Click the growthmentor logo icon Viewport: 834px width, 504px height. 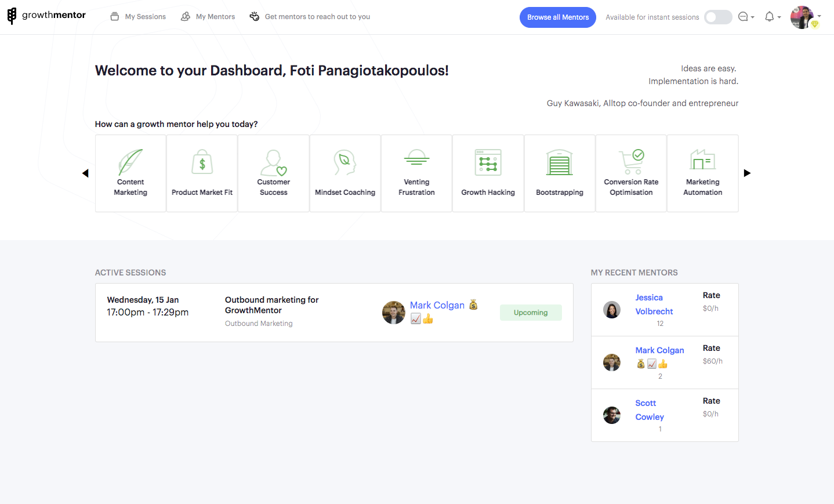[12, 16]
